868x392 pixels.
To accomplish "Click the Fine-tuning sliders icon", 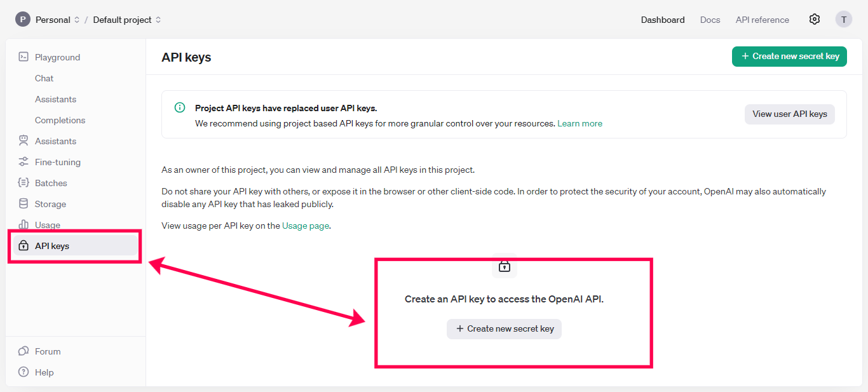I will click(24, 162).
